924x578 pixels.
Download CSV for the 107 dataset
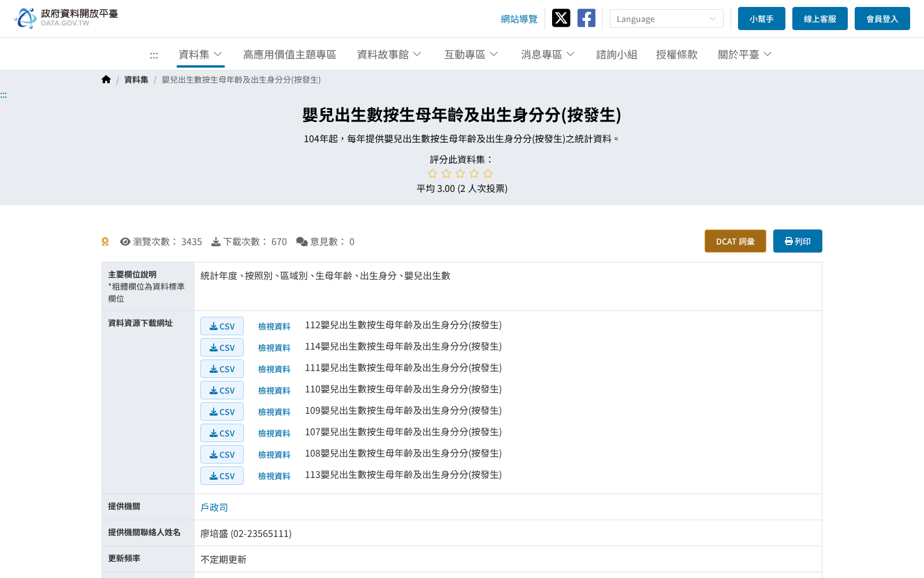pos(222,433)
